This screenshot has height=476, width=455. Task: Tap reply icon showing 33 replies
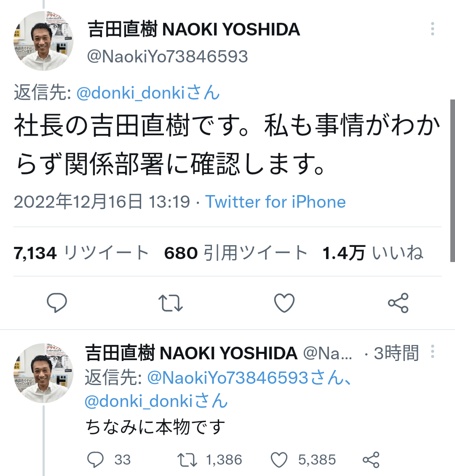coord(95,460)
